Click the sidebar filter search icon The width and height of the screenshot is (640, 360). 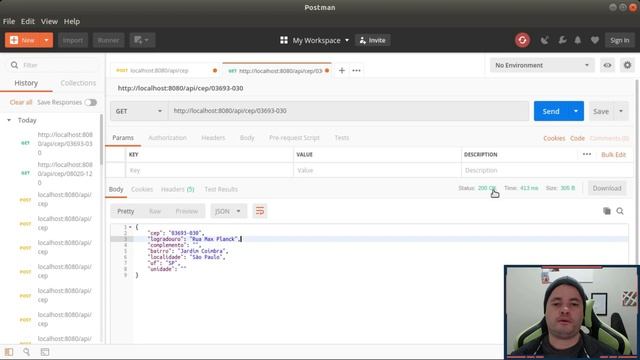[14, 65]
